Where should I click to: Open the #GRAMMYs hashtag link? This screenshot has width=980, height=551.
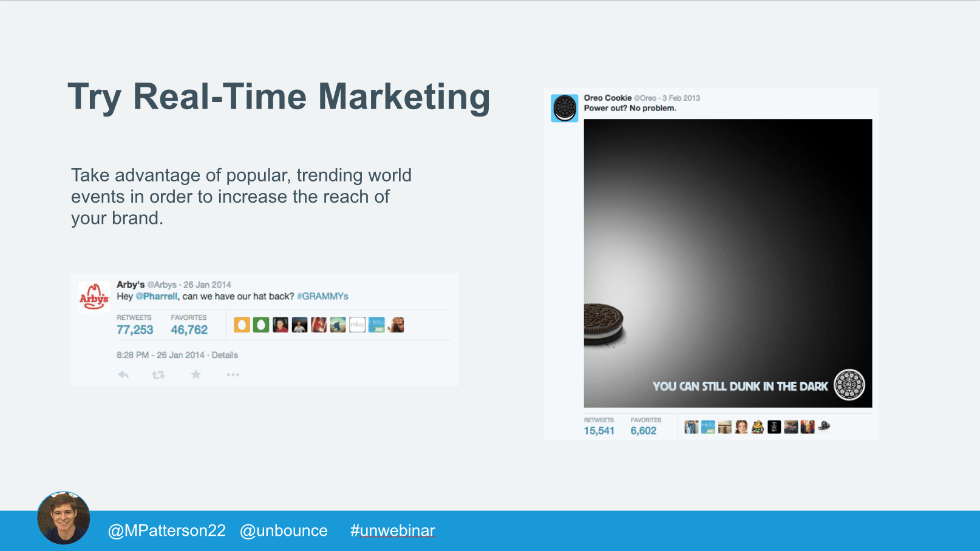tap(322, 296)
